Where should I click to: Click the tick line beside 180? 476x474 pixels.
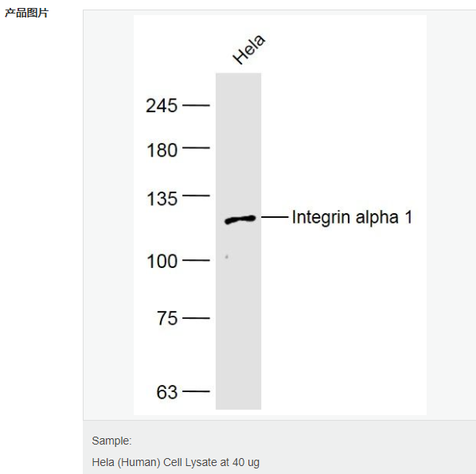click(196, 148)
